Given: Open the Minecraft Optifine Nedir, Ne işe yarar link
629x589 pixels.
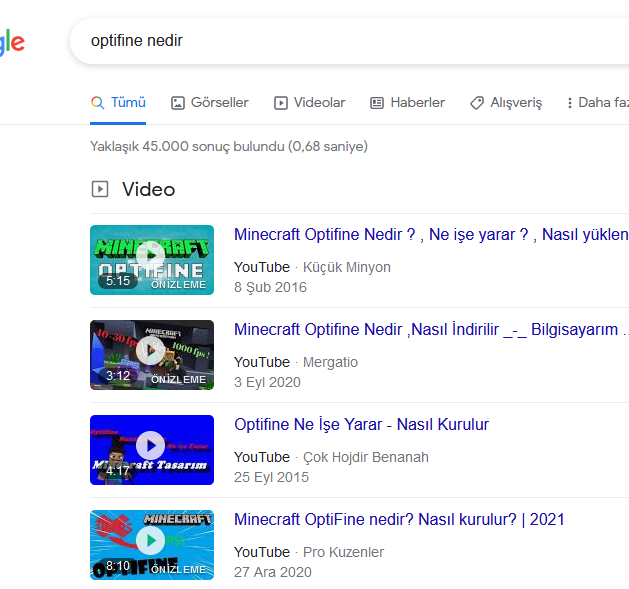Looking at the screenshot, I should coord(431,234).
